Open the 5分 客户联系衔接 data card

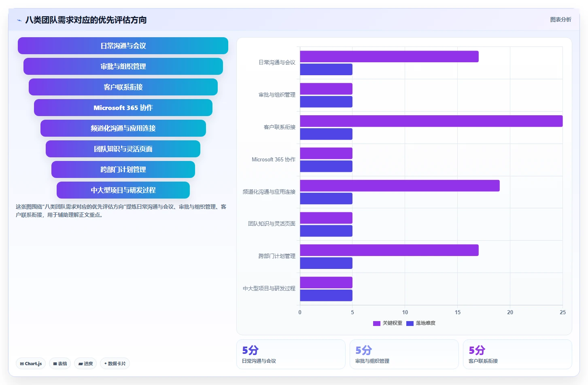pos(518,354)
